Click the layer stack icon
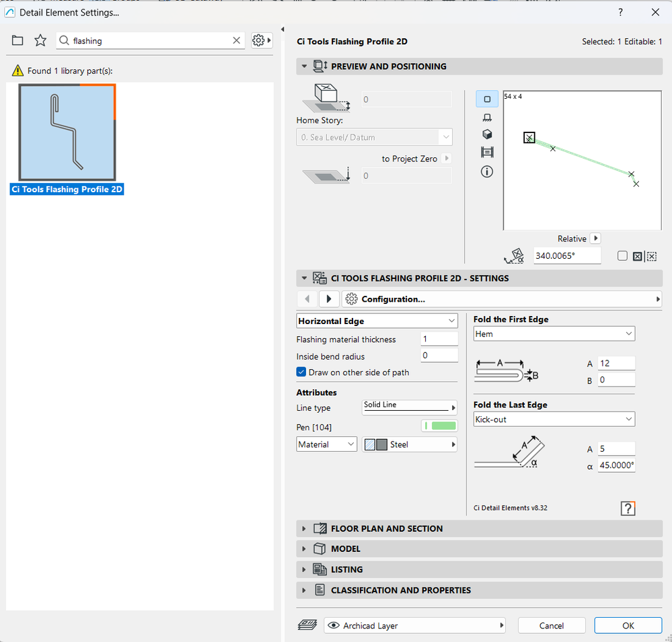Image resolution: width=672 pixels, height=642 pixels. [307, 625]
